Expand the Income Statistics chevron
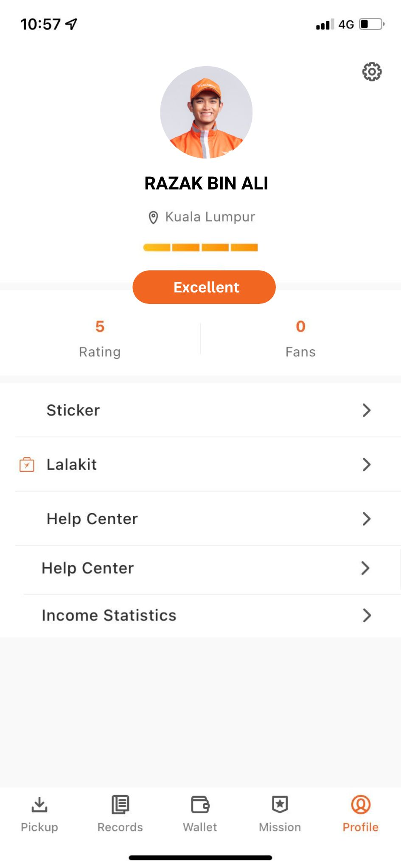 [x=367, y=615]
